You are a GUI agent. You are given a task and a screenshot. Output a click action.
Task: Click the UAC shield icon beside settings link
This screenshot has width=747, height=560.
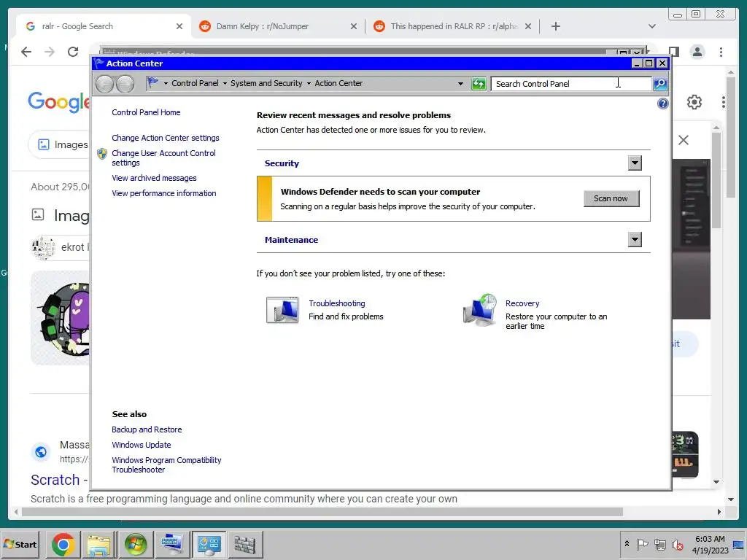(102, 154)
